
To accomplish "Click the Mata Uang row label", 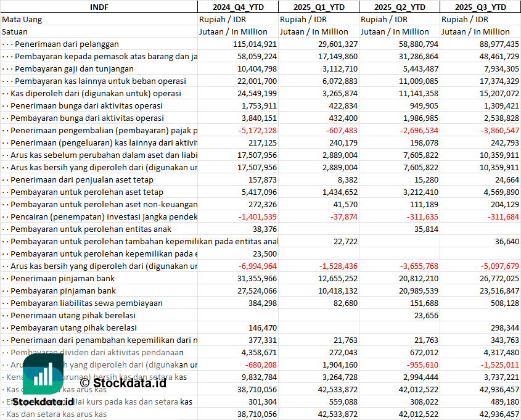I will click(x=22, y=20).
